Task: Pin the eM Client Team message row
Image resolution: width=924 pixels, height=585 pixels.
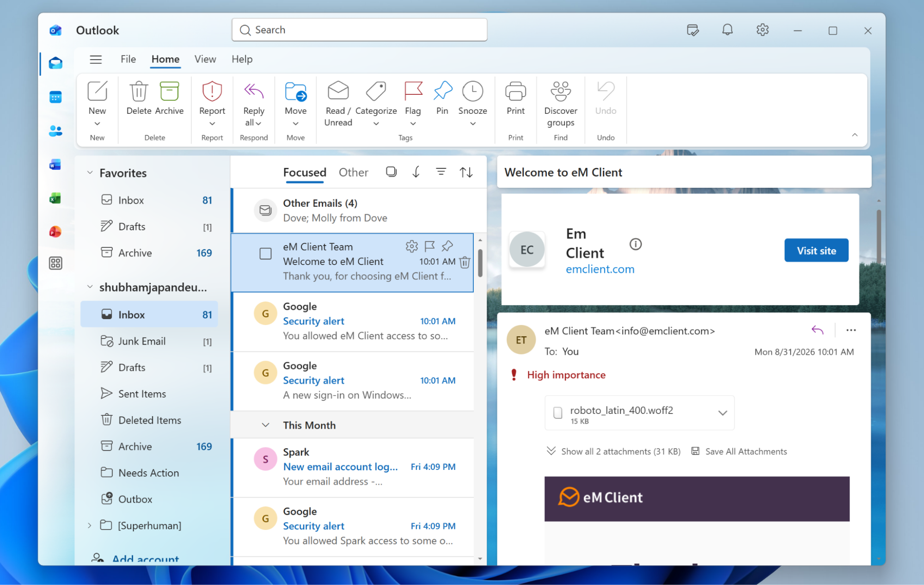Action: (x=447, y=246)
